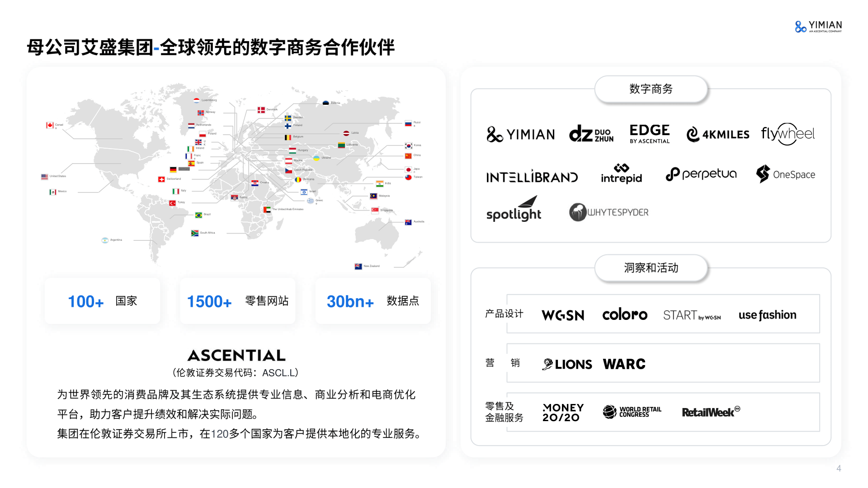Click the China flag on the map
This screenshot has width=868, height=488.
(408, 156)
